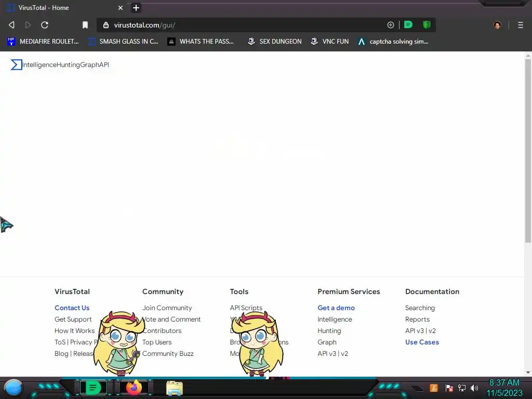Open the Reports documentation link
Image resolution: width=532 pixels, height=399 pixels.
(x=417, y=320)
